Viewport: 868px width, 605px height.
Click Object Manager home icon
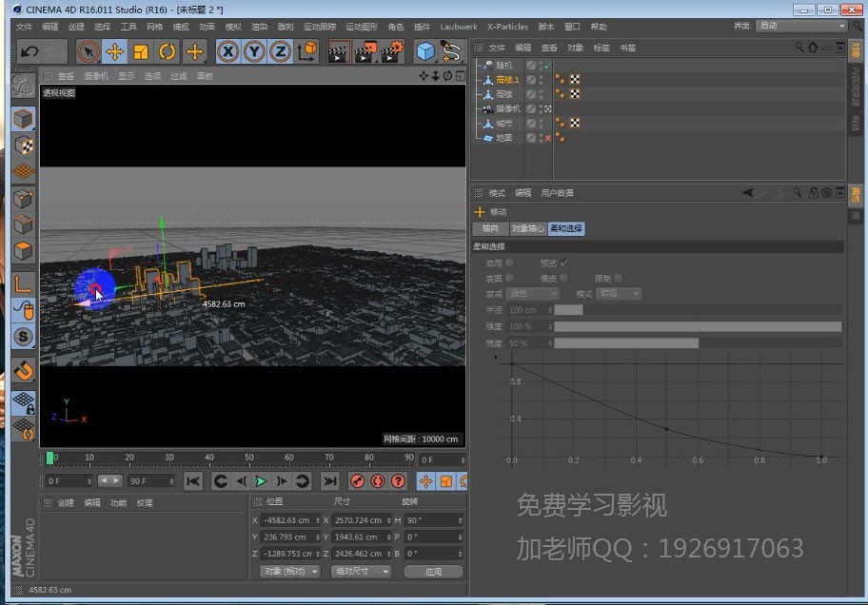click(813, 48)
